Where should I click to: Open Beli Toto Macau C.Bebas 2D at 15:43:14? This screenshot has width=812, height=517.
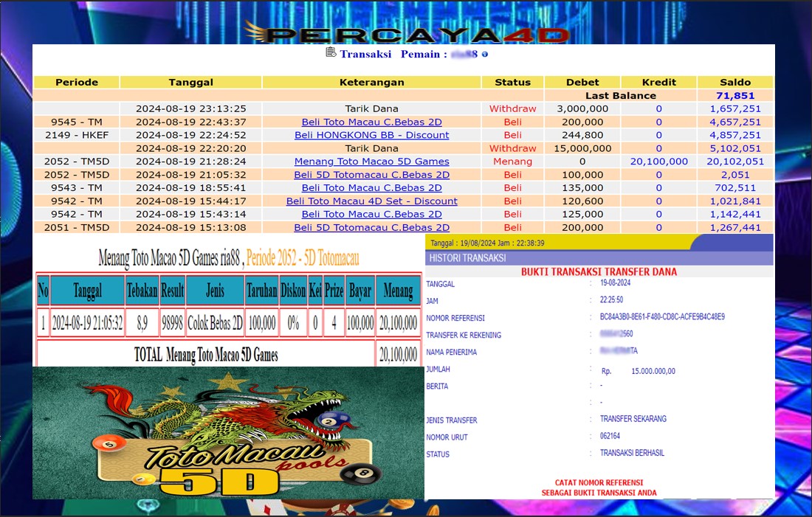tap(371, 215)
